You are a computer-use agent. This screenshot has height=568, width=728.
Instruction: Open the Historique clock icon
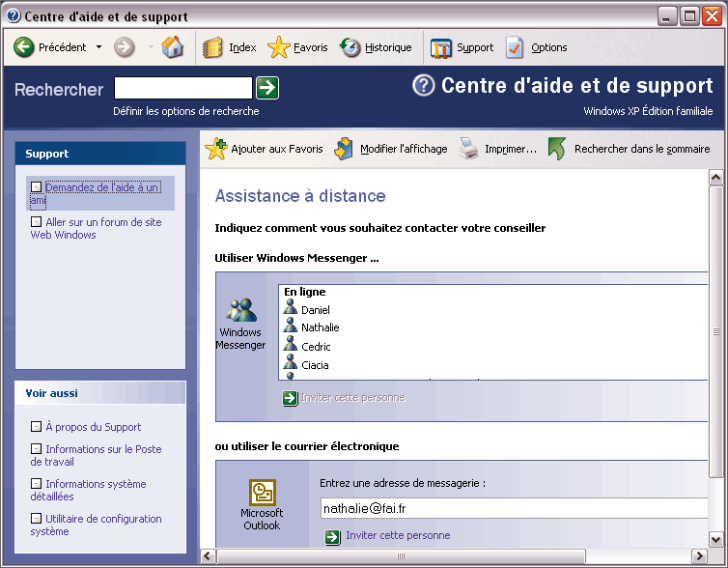pyautogui.click(x=350, y=47)
